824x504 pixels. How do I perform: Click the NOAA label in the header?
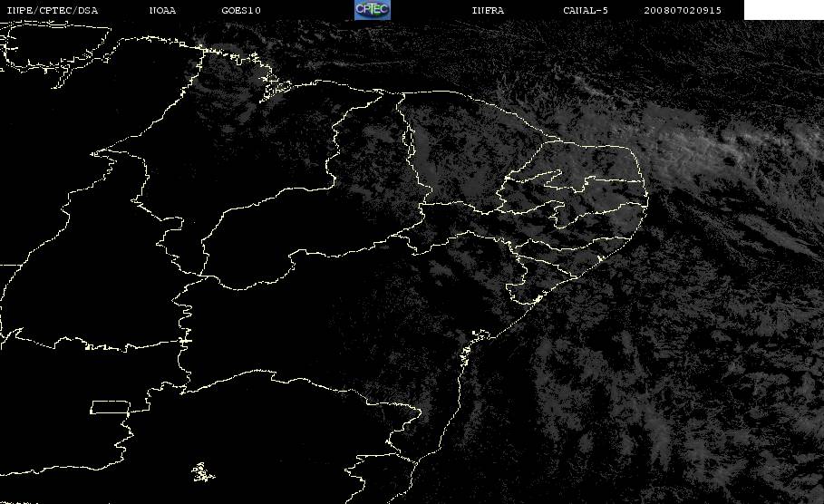pos(162,11)
